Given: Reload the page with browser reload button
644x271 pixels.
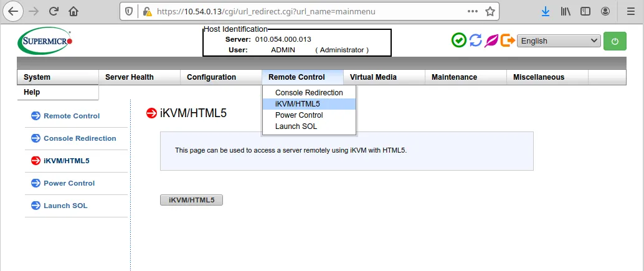Looking at the screenshot, I should click(x=54, y=11).
